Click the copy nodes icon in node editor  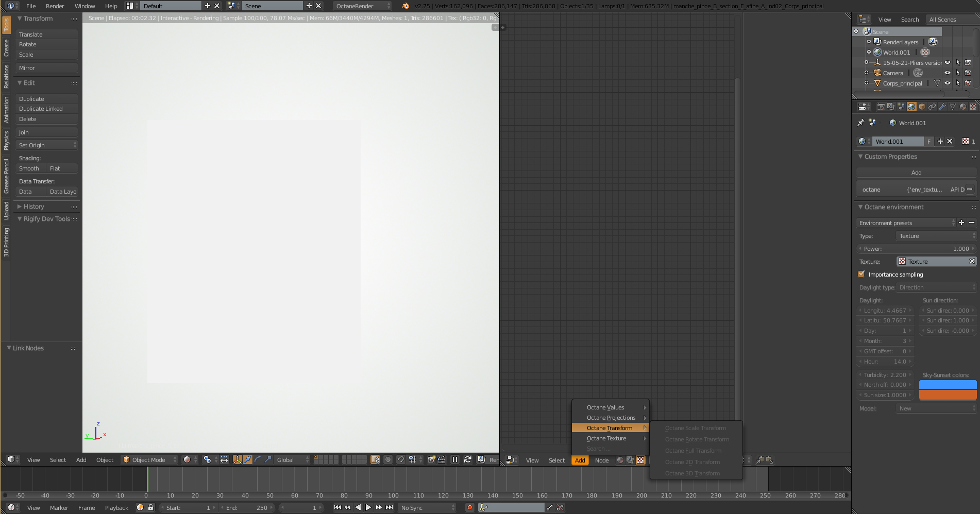(x=760, y=460)
